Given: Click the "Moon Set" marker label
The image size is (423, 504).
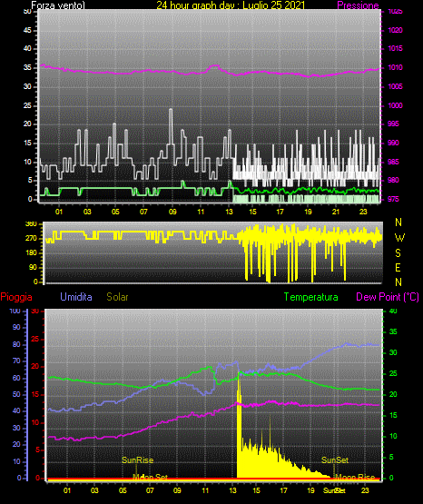Looking at the screenshot, I should click(150, 477).
